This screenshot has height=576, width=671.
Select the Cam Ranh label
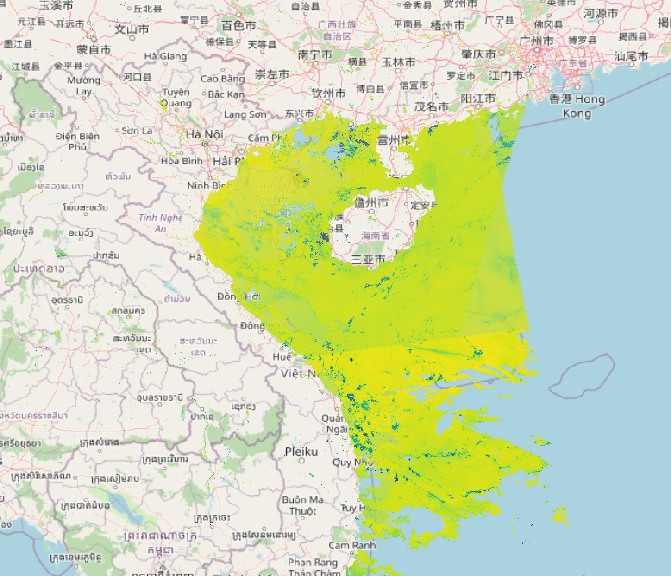click(352, 545)
